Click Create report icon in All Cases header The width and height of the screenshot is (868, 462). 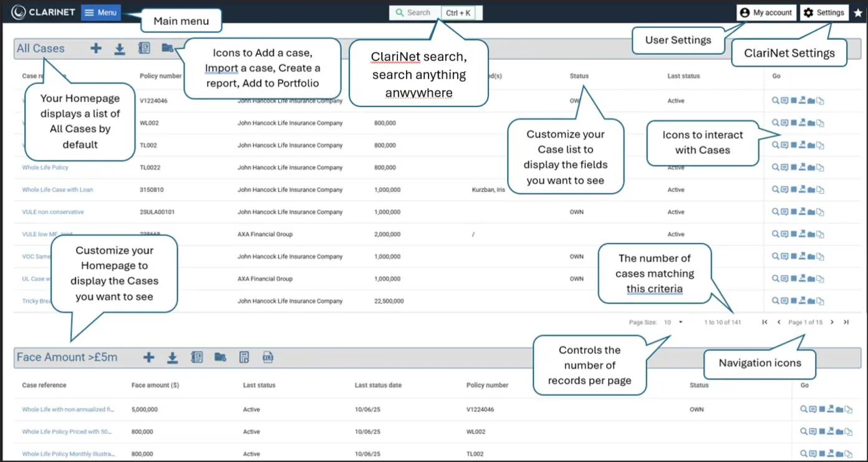(144, 48)
